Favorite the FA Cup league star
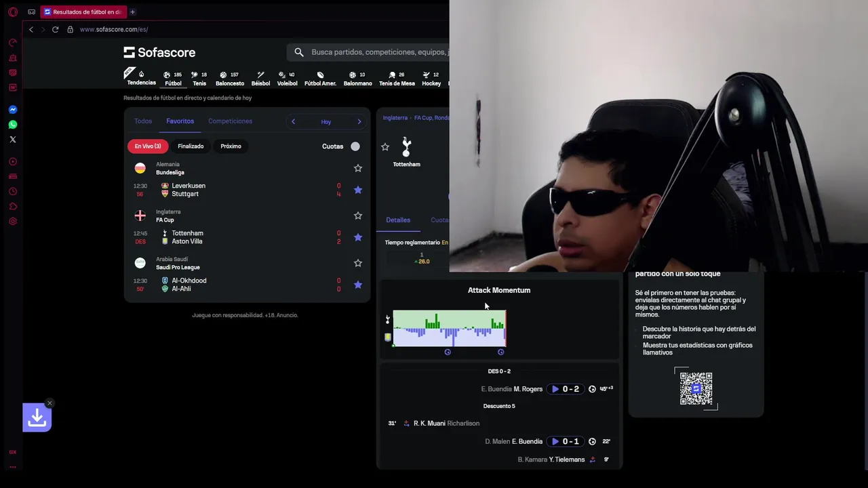 pos(358,216)
